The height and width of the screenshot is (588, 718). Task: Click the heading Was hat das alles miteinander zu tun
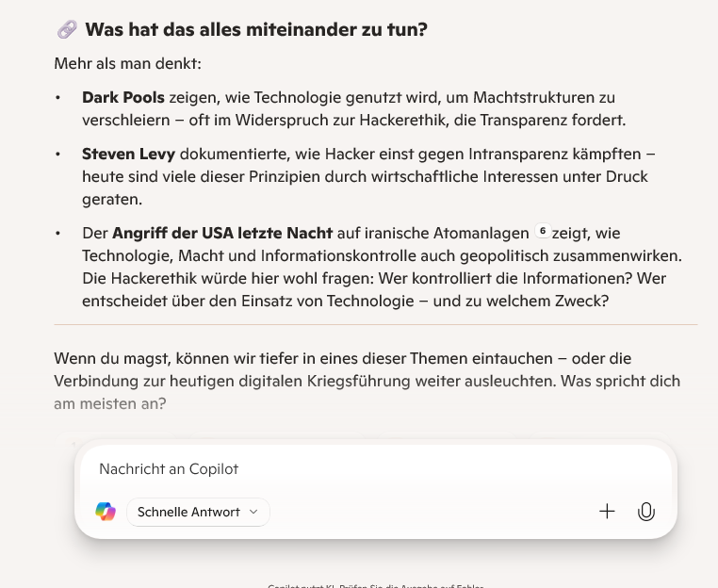[256, 30]
